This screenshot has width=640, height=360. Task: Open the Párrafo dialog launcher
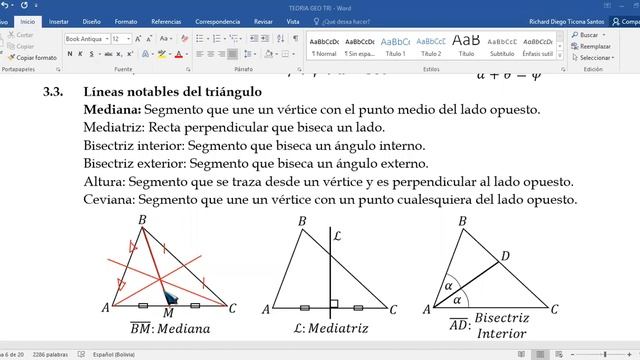pos(299,69)
